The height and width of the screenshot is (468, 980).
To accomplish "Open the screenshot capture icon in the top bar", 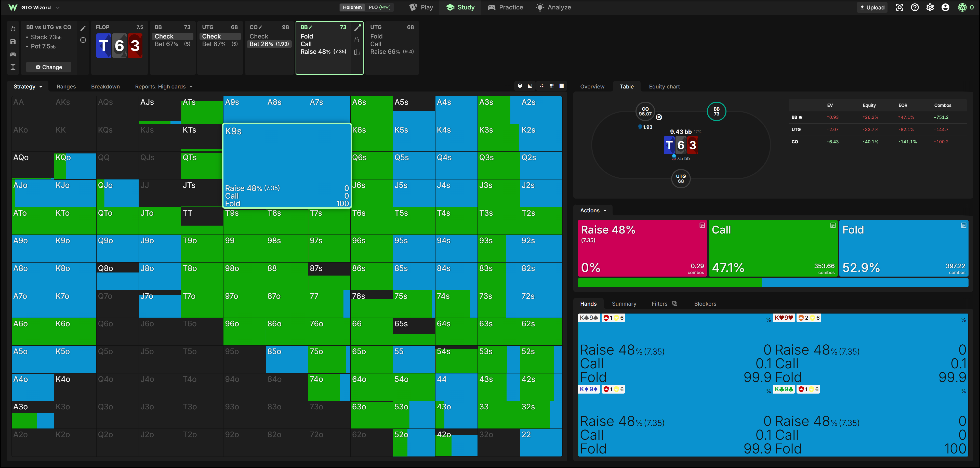I will pyautogui.click(x=899, y=7).
